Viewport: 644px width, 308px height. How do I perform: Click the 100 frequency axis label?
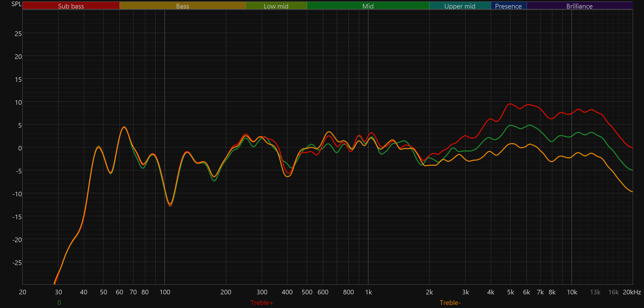coord(165,292)
